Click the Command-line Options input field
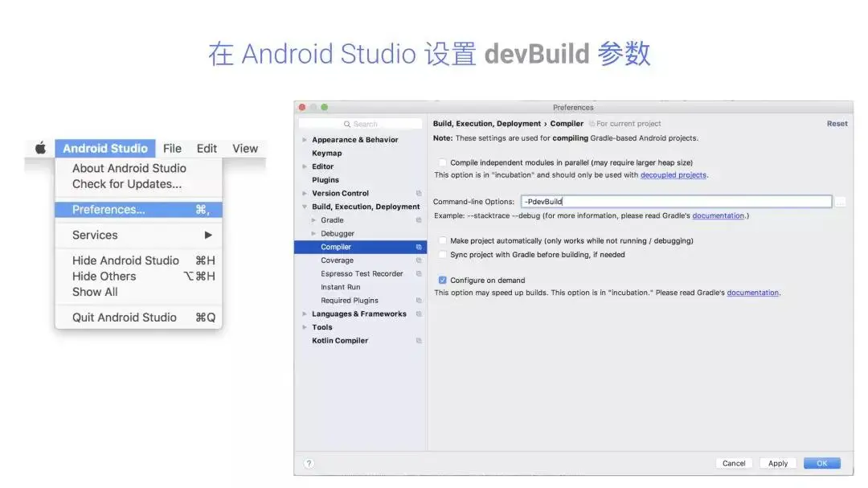 676,202
